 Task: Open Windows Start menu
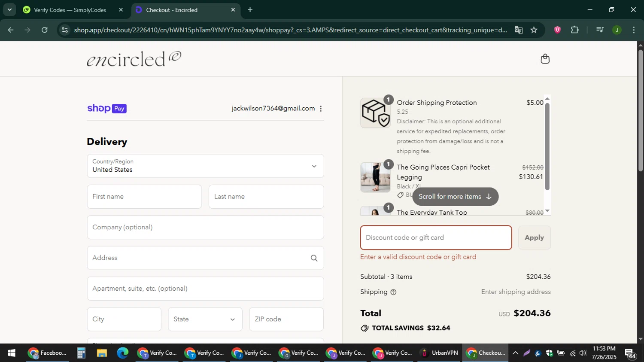tap(12, 353)
